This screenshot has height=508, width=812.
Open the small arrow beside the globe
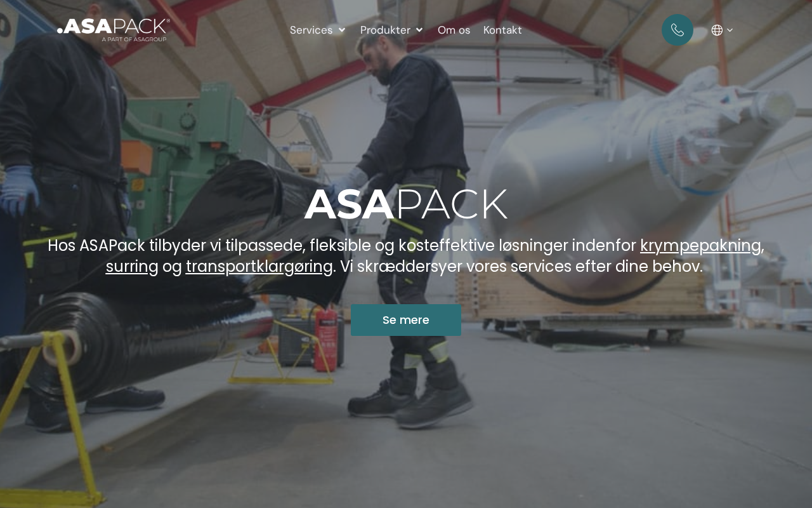[x=730, y=30]
